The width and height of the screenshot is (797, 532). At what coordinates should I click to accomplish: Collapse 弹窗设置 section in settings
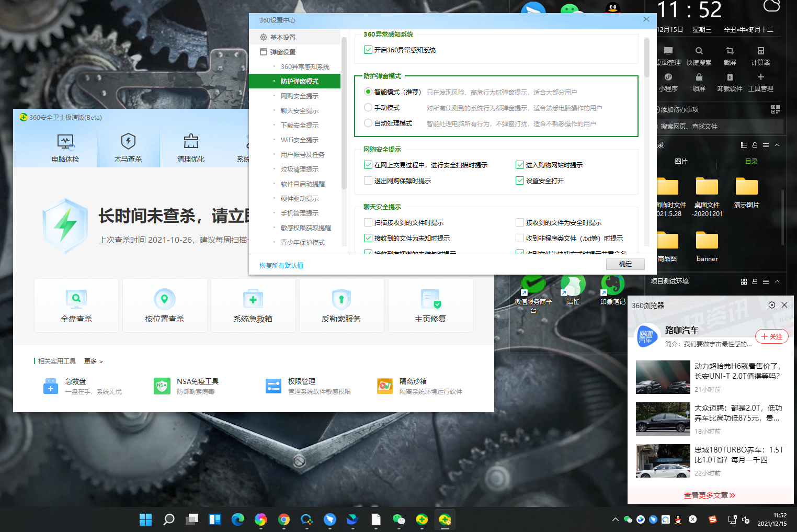pos(295,52)
